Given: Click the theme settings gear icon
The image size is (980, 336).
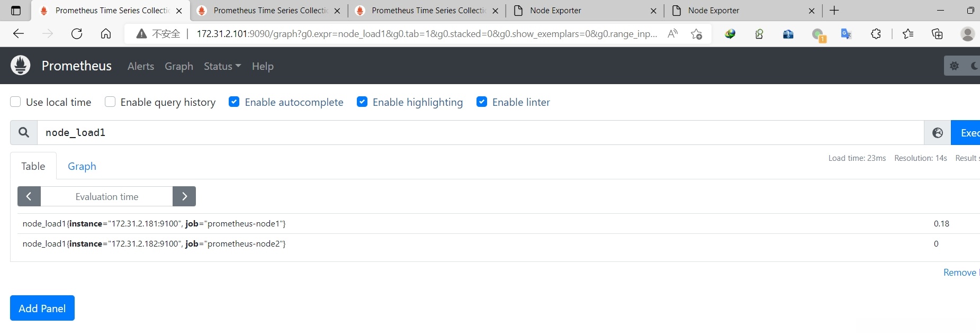Looking at the screenshot, I should (x=954, y=66).
